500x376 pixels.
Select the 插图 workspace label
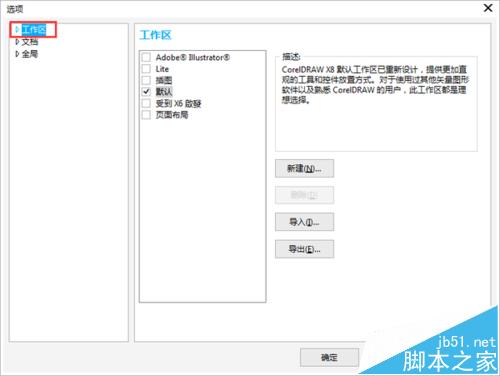tap(164, 80)
